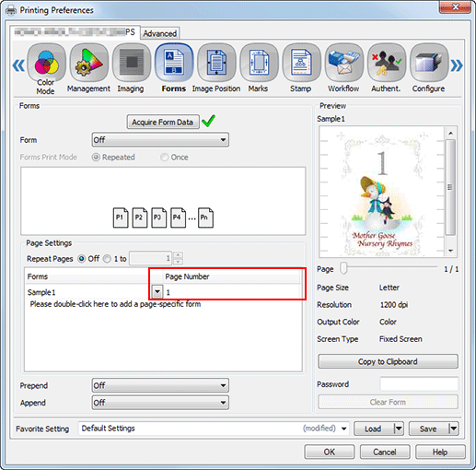Select the Repeated forms print mode
This screenshot has height=470, width=476.
point(96,158)
